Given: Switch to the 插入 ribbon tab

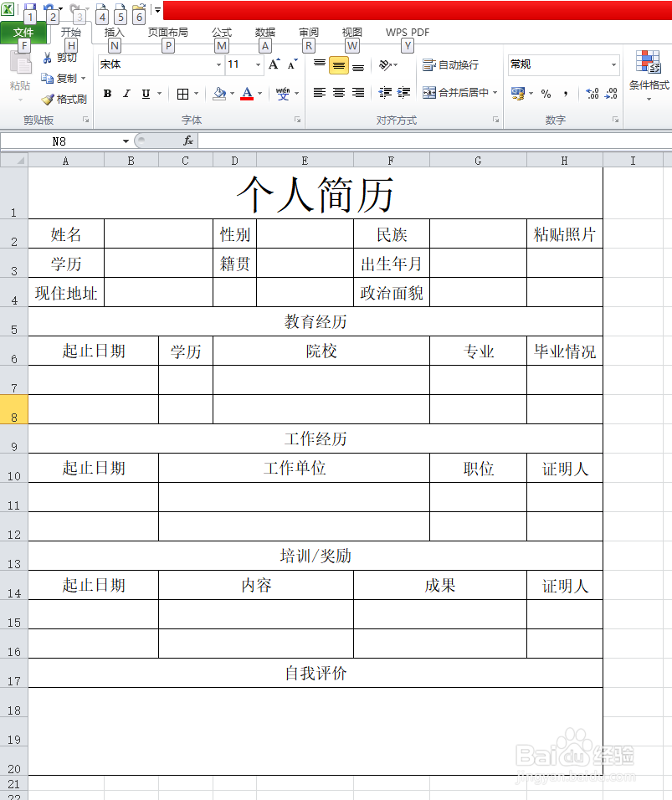Looking at the screenshot, I should [x=115, y=33].
